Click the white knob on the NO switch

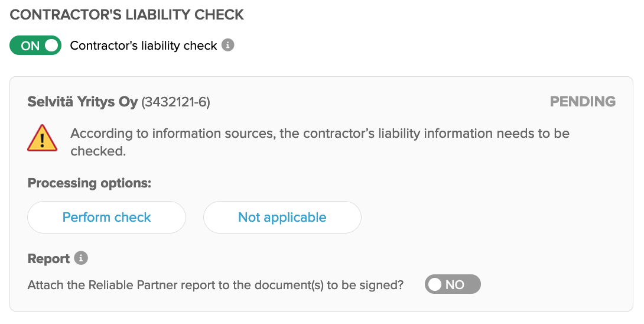(x=435, y=284)
